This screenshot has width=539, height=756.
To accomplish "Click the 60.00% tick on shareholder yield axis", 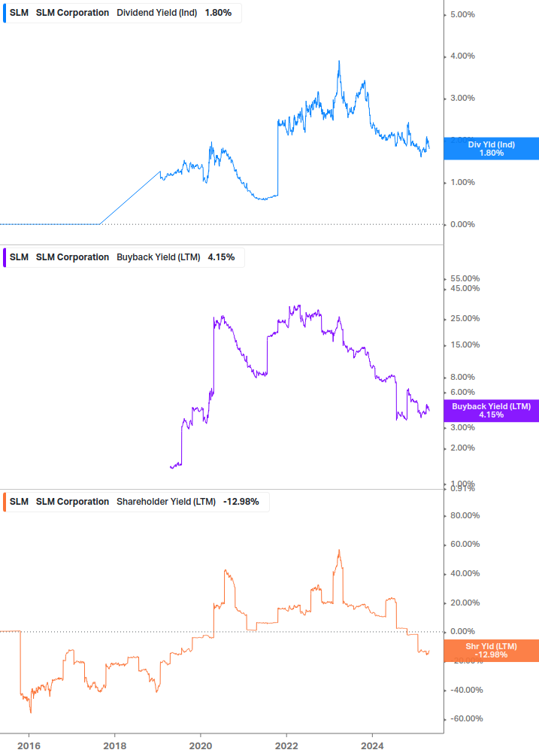I will [x=465, y=545].
